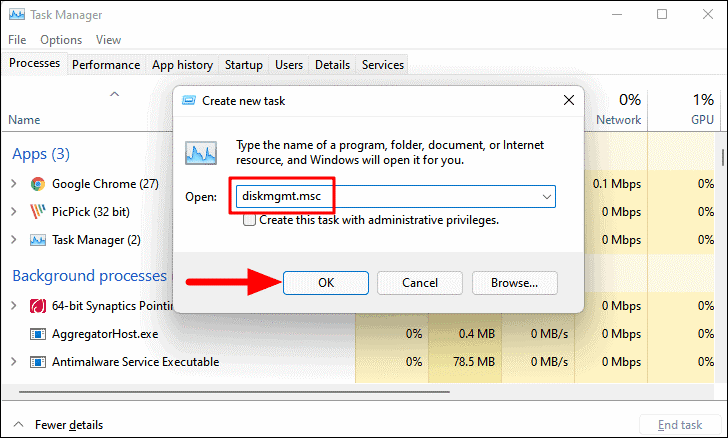Click the Synaptics Pointing process icon
The image size is (728, 438).
click(38, 305)
